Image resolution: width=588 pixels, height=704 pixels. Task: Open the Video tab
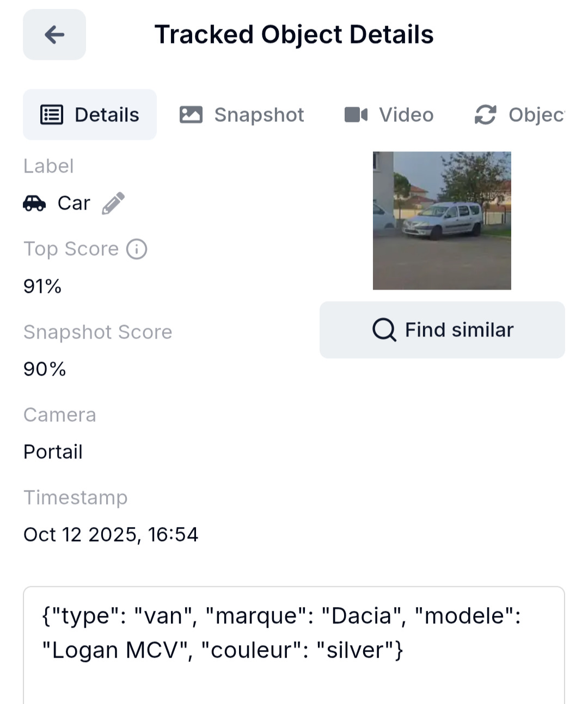(x=389, y=115)
